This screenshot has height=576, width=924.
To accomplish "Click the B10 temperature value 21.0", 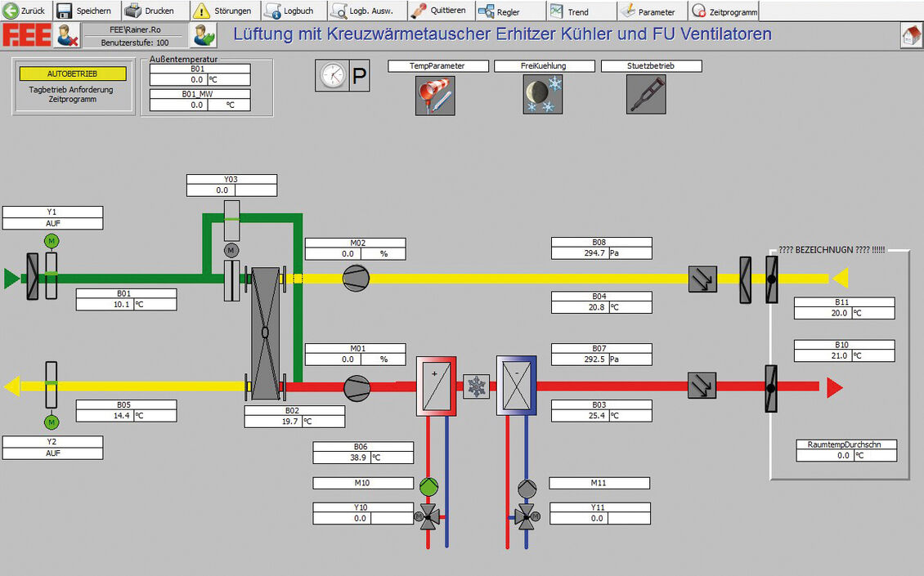I will tap(845, 355).
